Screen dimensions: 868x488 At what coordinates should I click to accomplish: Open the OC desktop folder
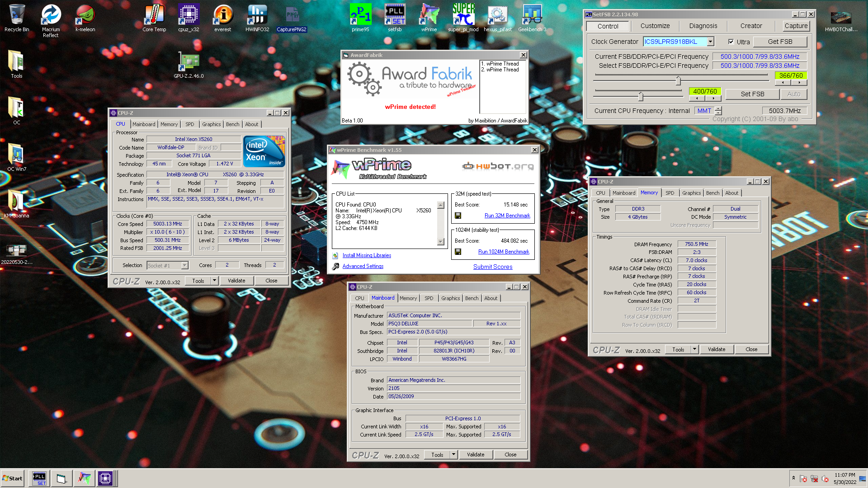(x=17, y=111)
